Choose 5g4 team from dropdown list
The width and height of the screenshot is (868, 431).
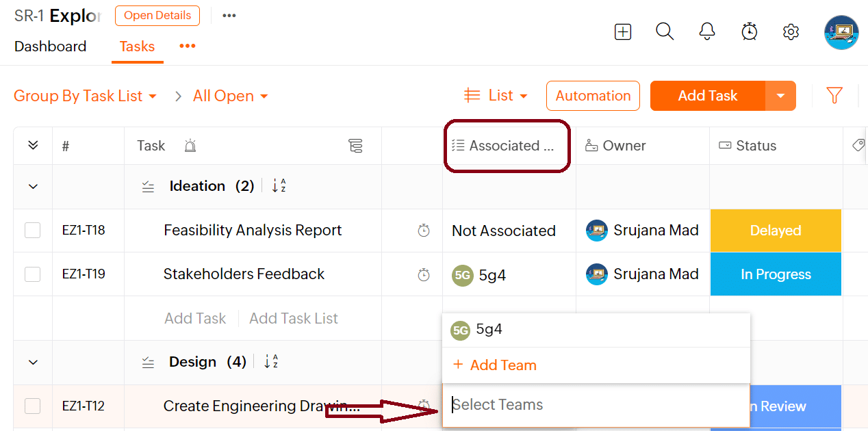click(x=596, y=330)
